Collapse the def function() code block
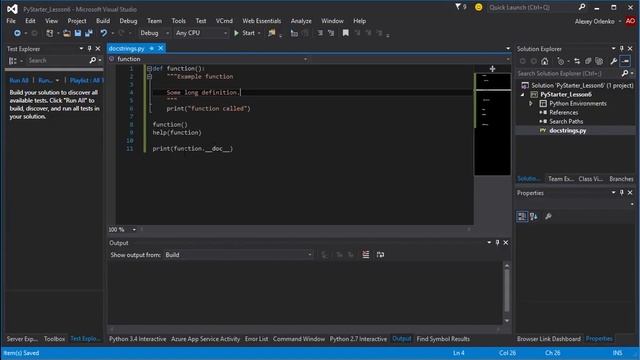This screenshot has width=640, height=360. [149, 69]
